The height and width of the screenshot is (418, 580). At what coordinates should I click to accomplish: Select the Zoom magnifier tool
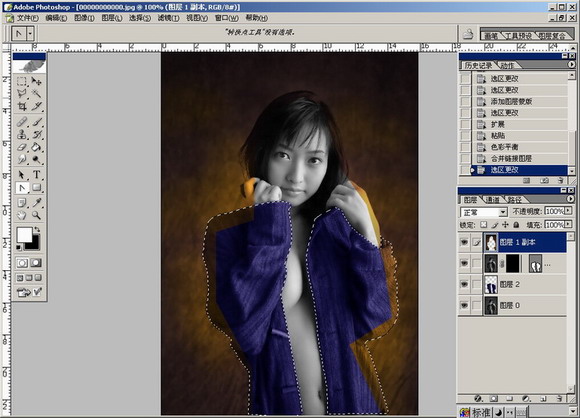(36, 215)
